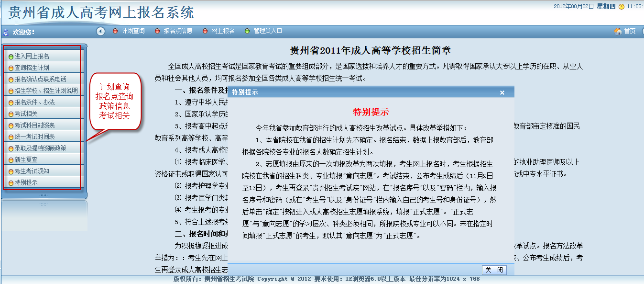Click the left-arrow collapse icon in navigation bar
644x284 pixels.
tap(100, 31)
